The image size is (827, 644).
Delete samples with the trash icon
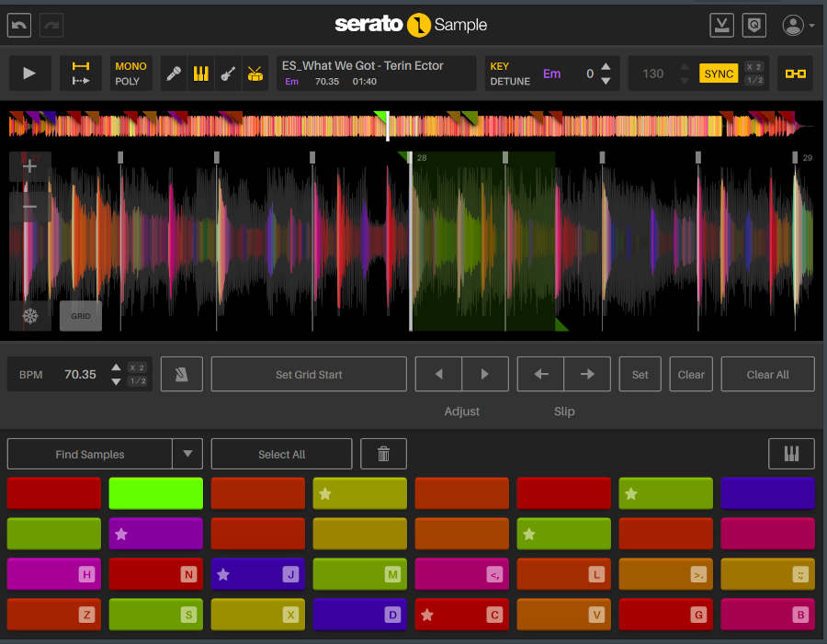click(383, 454)
